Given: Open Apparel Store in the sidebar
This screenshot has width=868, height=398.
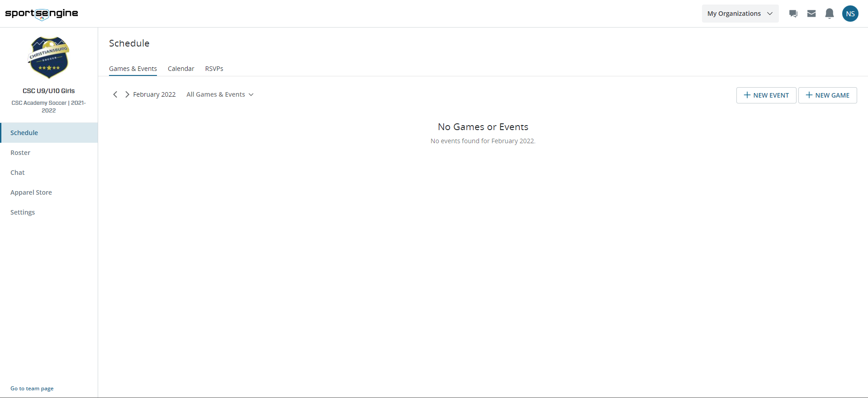Looking at the screenshot, I should [x=31, y=192].
